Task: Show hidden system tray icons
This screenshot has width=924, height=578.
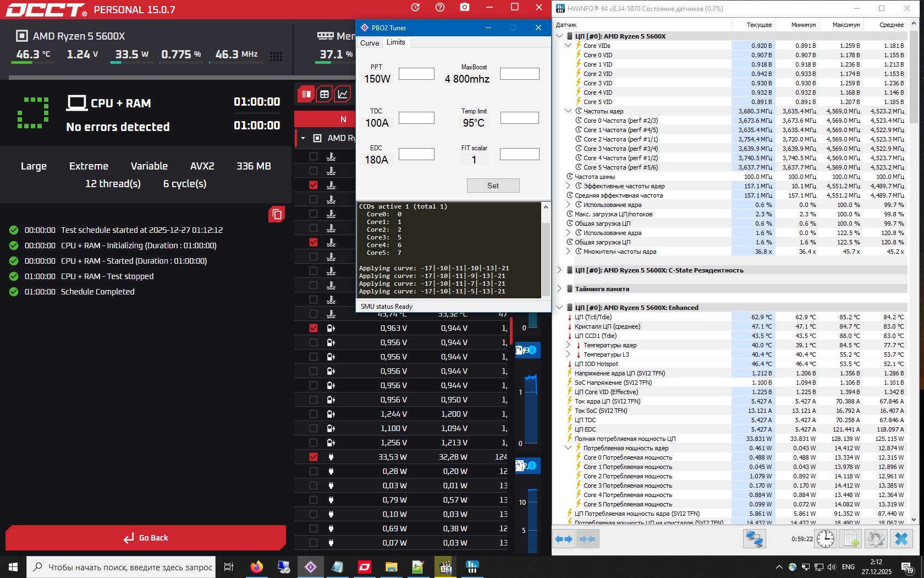Action: [x=779, y=567]
